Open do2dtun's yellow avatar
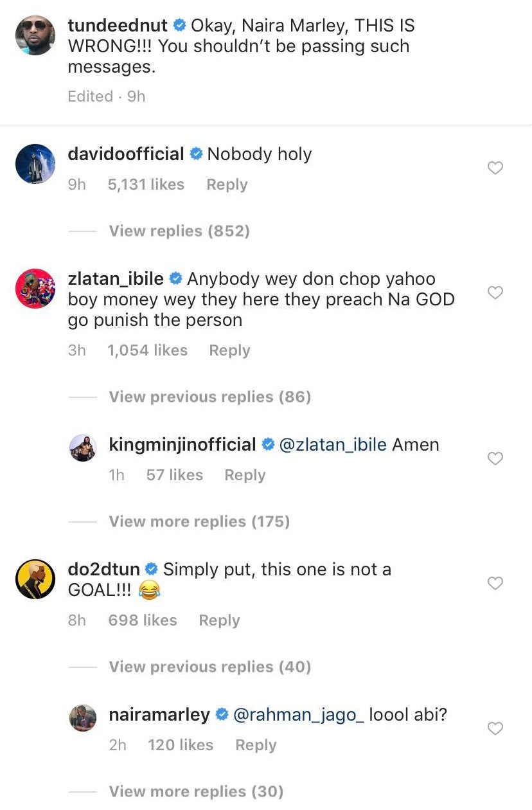This screenshot has width=532, height=810. (x=35, y=579)
